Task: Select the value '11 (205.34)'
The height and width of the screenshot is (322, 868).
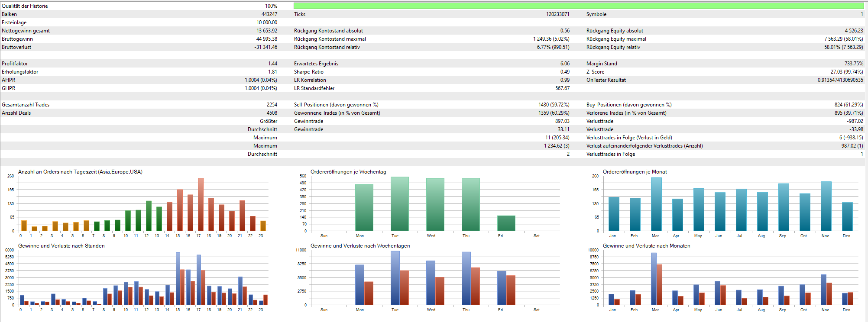Action: tap(557, 138)
